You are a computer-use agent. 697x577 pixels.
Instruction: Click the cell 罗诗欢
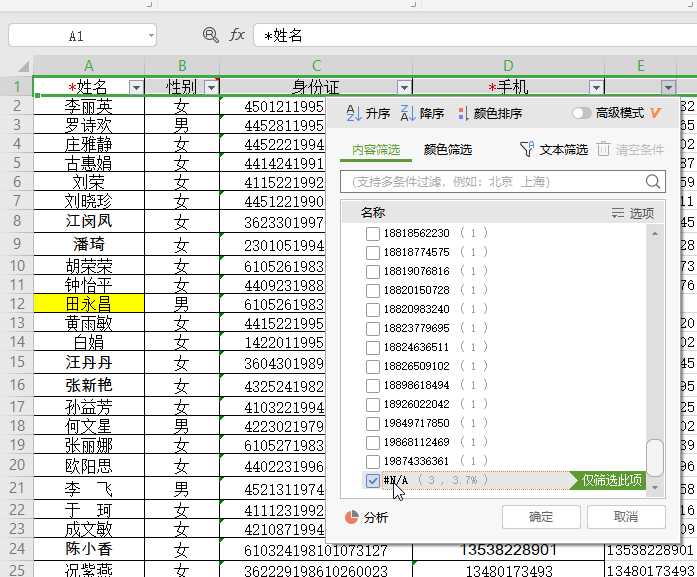tap(89, 125)
